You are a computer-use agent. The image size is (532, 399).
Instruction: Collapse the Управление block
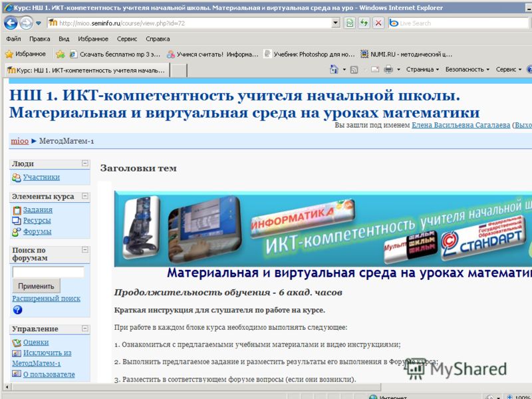85,329
